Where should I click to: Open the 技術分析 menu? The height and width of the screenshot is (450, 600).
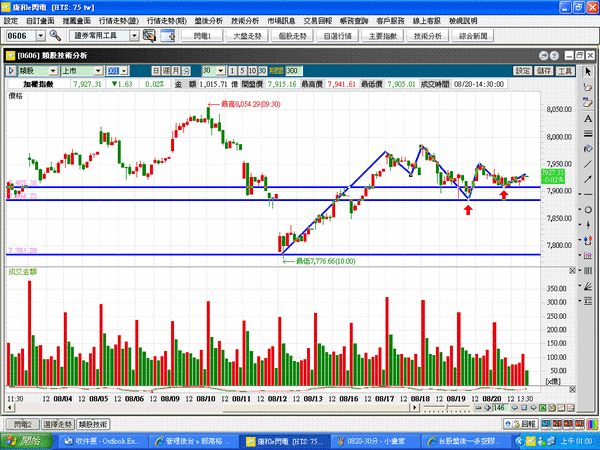(x=245, y=21)
